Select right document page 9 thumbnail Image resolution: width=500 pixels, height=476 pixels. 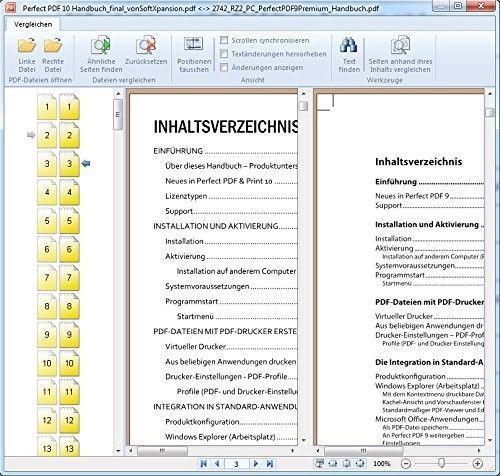[69, 335]
